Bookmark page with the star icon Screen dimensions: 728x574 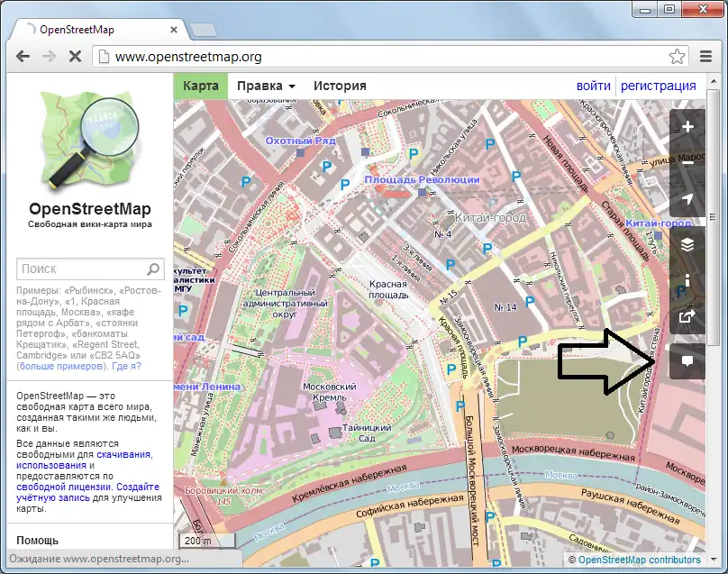[x=677, y=57]
